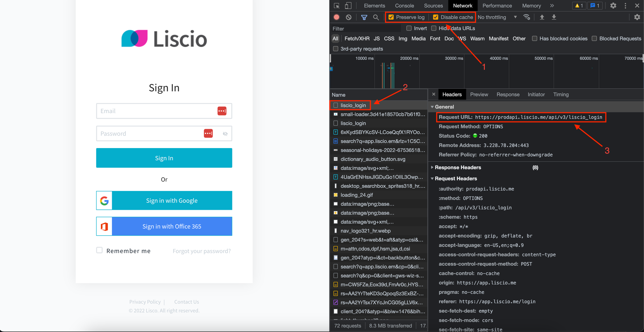Viewport: 644px width, 332px height.
Task: Check Hide data URLs checkbox
Action: tap(434, 28)
